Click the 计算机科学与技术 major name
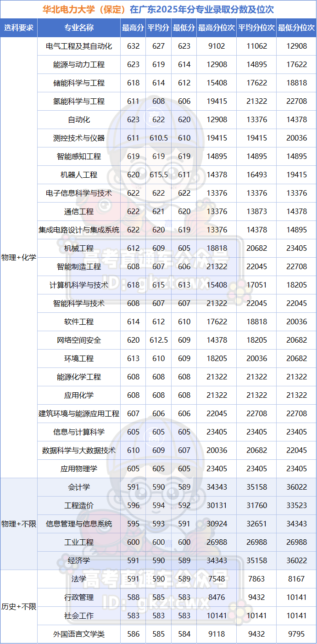 pos(79,285)
